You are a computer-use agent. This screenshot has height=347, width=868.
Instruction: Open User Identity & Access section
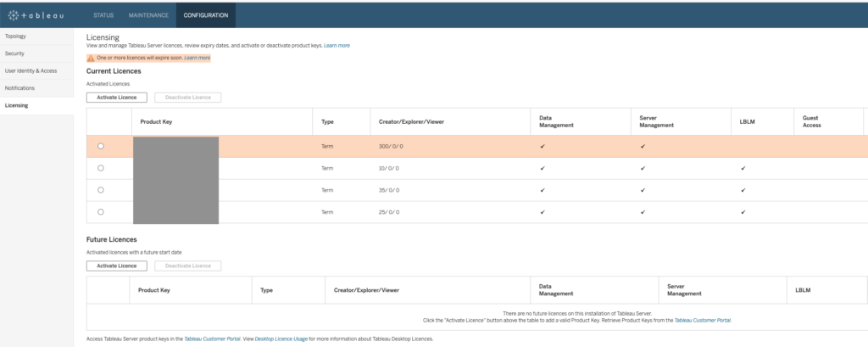[x=31, y=70]
